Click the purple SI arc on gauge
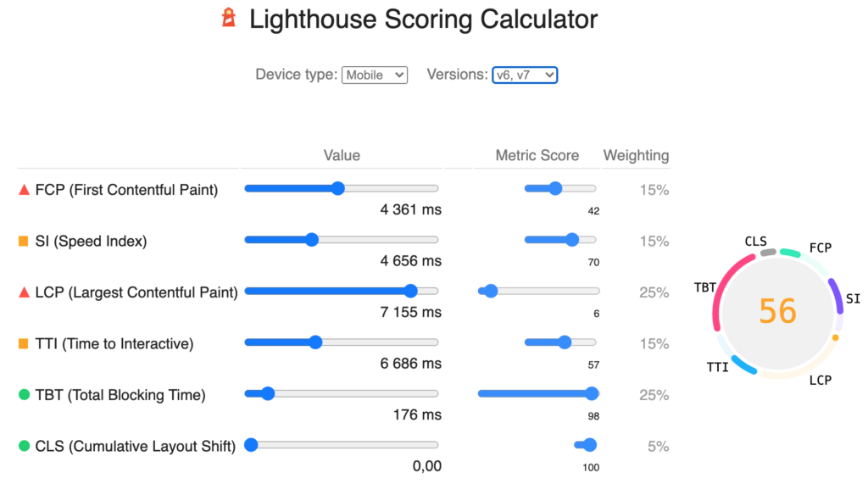Viewport: 868px width, 484px height. [837, 297]
